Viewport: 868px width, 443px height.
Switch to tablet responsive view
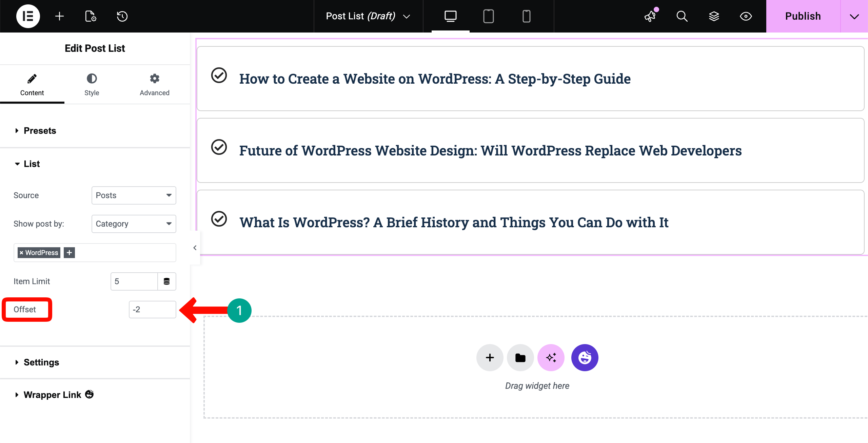(488, 16)
